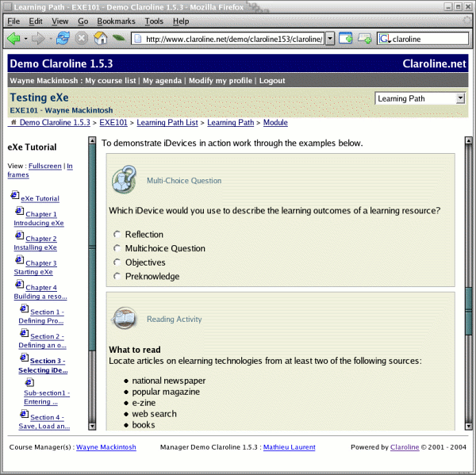
Task: Click the page icon beside Section 4
Action: click(x=25, y=414)
